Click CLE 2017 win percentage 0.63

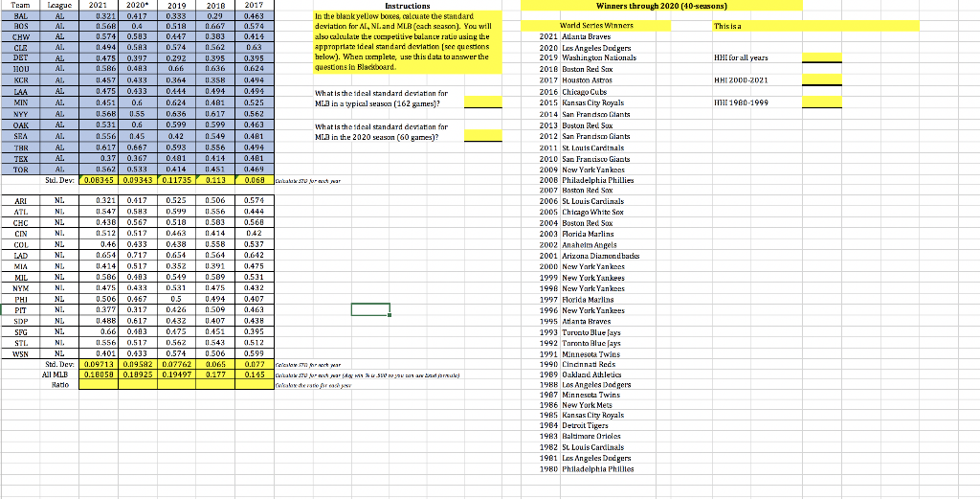pyautogui.click(x=253, y=50)
